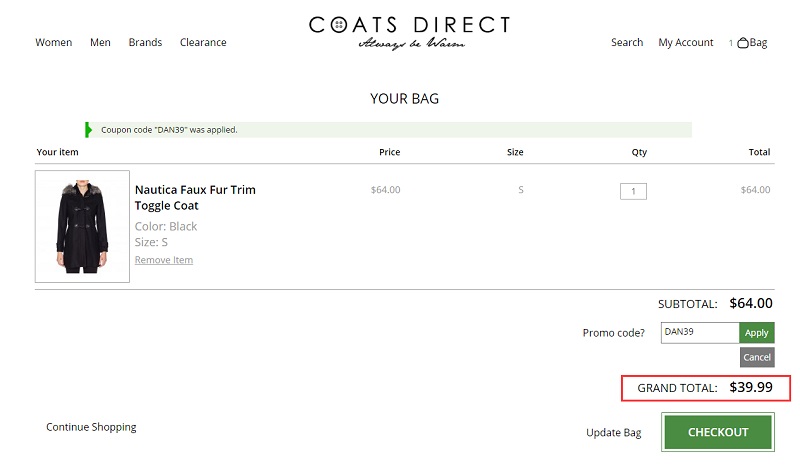The image size is (800, 471).
Task: Remove Item from the bag
Action: point(164,260)
